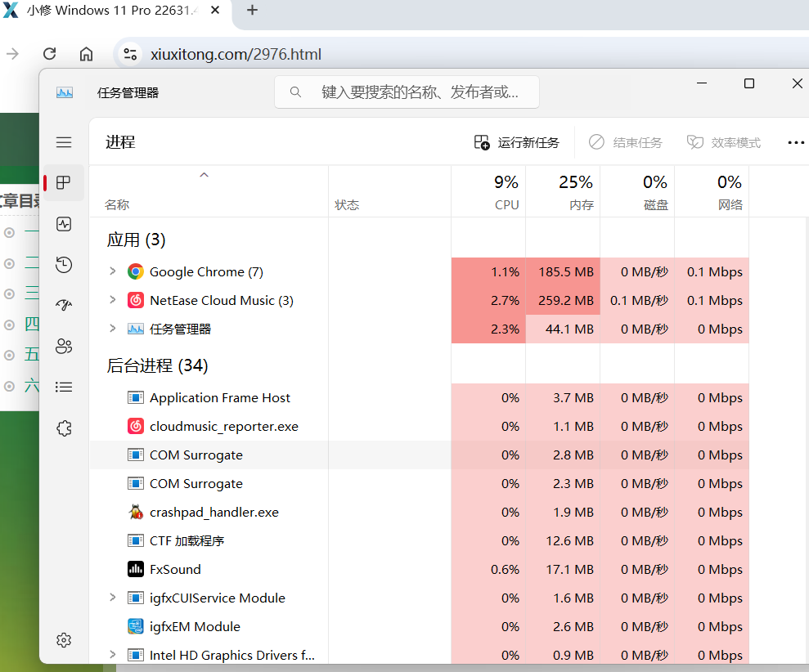The width and height of the screenshot is (809, 672).
Task: Click sort arrow above 名称 column
Action: [204, 175]
